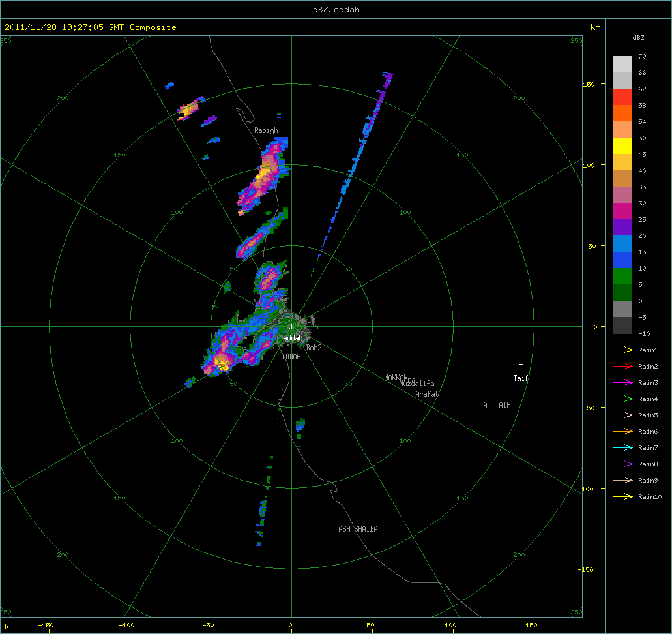Image resolution: width=672 pixels, height=634 pixels.
Task: Select the lightest gray 66–70 dBZ swatch
Action: click(x=622, y=65)
